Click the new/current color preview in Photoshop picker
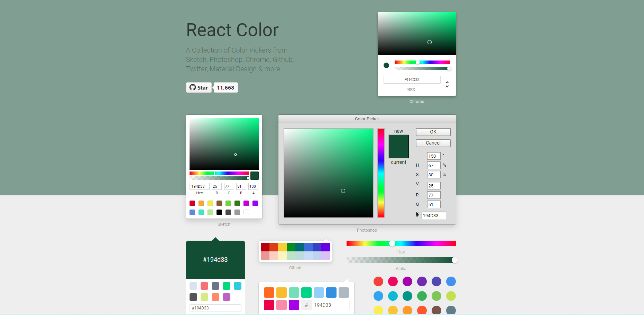The image size is (644, 315). click(399, 147)
